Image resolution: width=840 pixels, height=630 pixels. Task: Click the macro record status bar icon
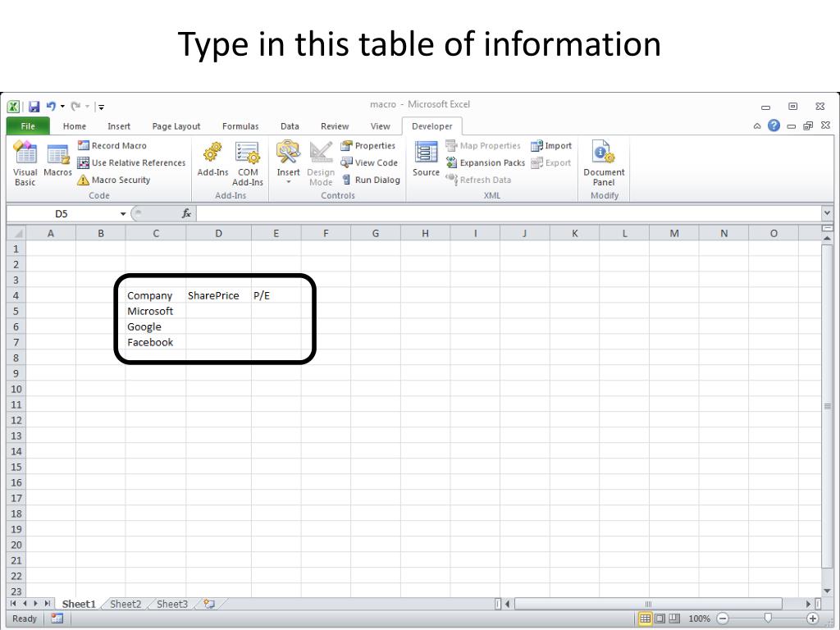[57, 619]
